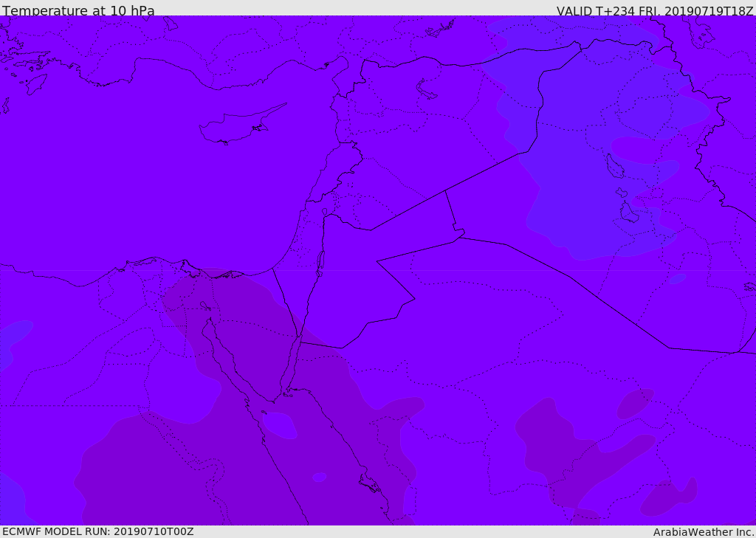Image resolution: width=756 pixels, height=538 pixels.
Task: Click the 'ECMWF MODEL RUN: 20190710T00Z' caption
Action: tap(98, 532)
